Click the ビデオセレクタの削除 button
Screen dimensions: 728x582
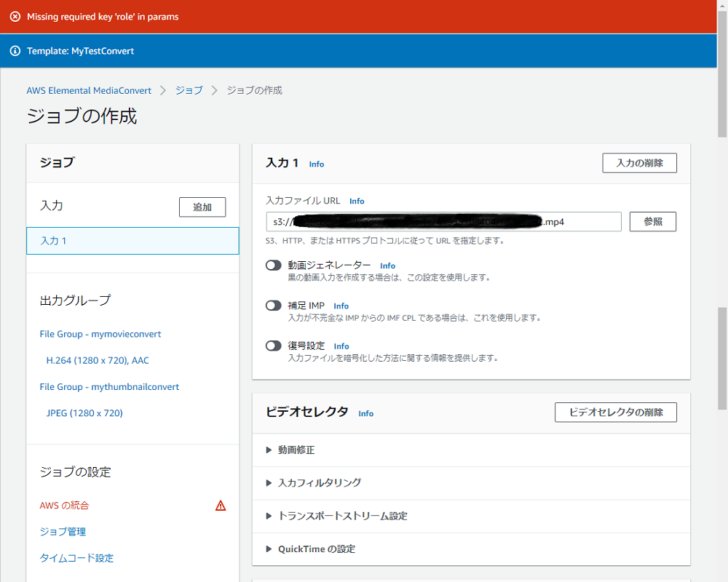[x=616, y=412]
